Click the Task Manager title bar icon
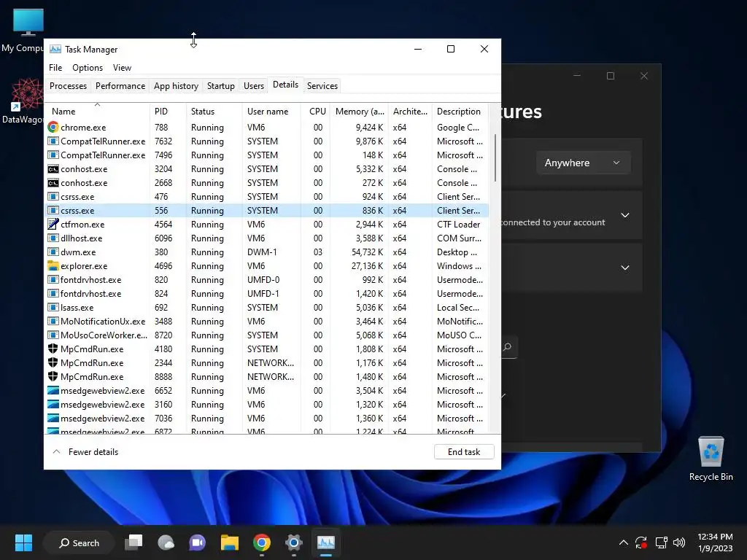The width and height of the screenshot is (747, 560). [55, 49]
